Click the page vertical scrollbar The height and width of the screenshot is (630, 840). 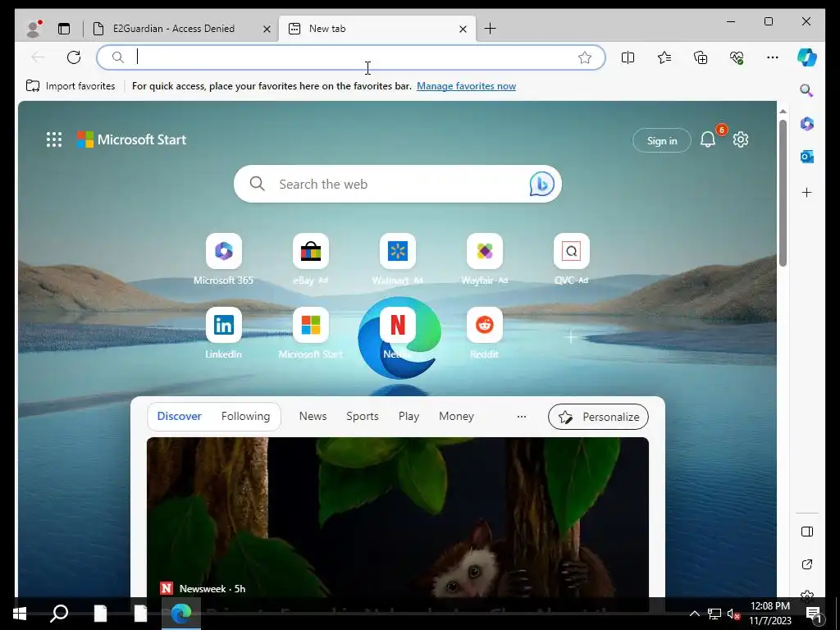tap(783, 193)
